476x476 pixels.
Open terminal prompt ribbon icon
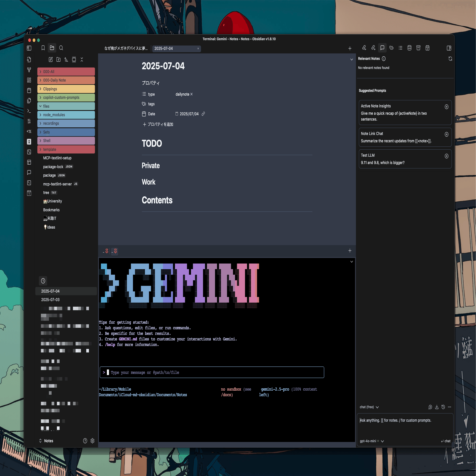[29, 111]
